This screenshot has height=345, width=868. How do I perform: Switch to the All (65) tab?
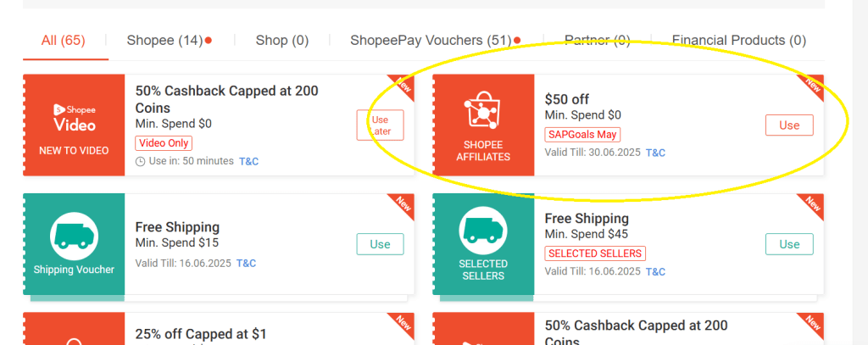pyautogui.click(x=63, y=40)
